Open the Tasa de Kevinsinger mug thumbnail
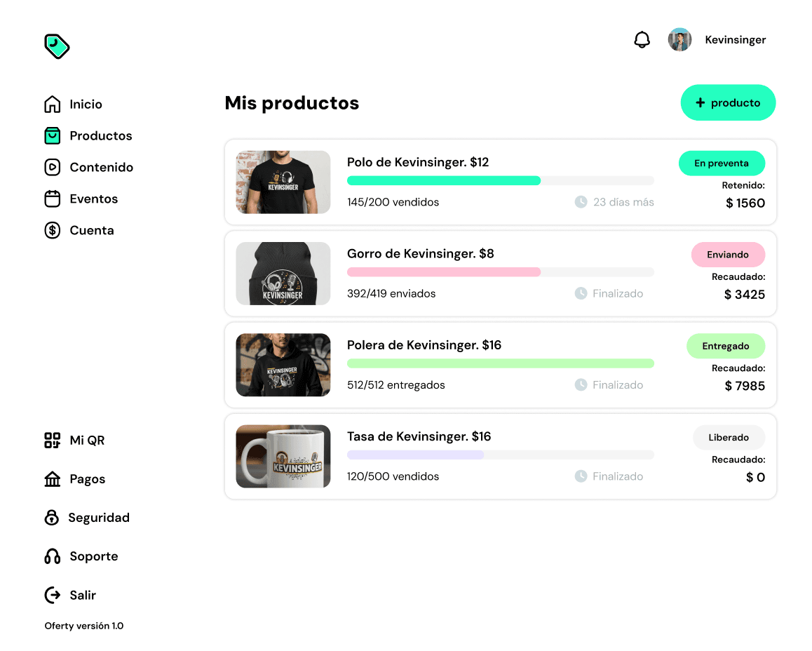 283,456
